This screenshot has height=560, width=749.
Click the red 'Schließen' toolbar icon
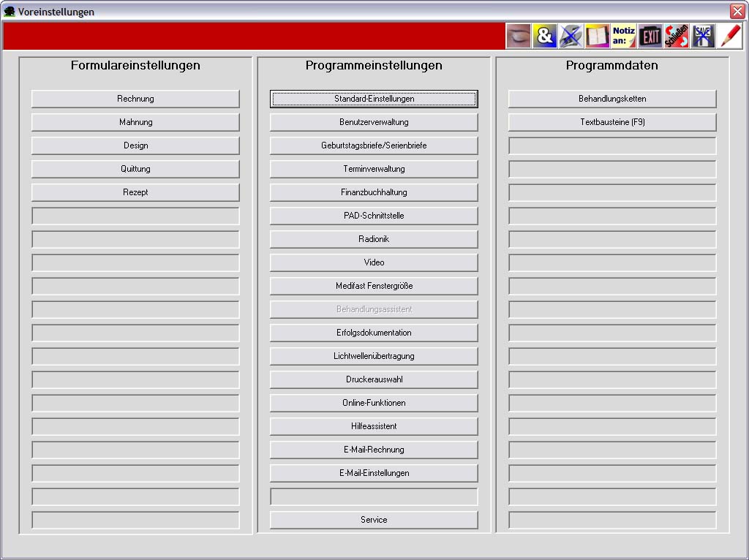[677, 36]
